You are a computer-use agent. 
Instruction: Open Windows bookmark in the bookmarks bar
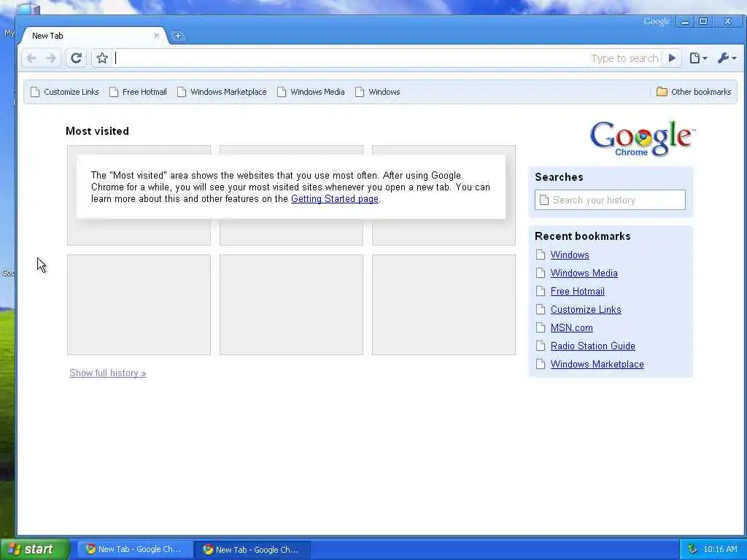coord(378,92)
